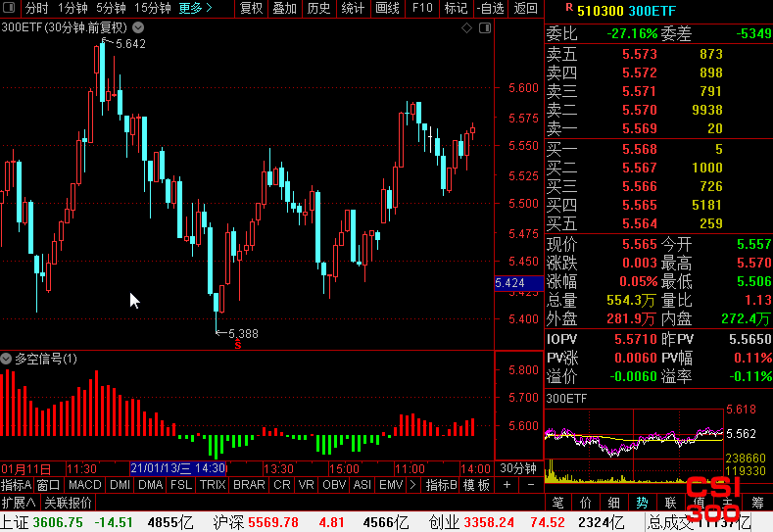Click 买一 price 5.568

point(640,149)
